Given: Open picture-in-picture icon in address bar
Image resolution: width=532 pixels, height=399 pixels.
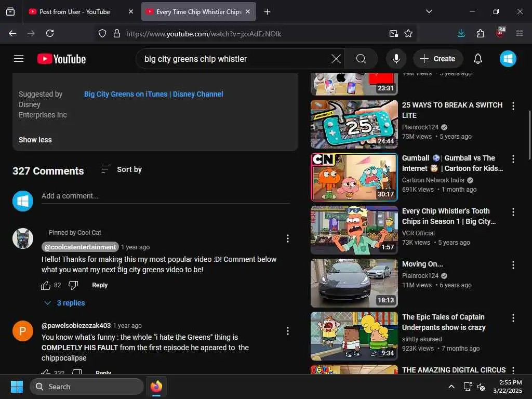Looking at the screenshot, I should point(394,33).
